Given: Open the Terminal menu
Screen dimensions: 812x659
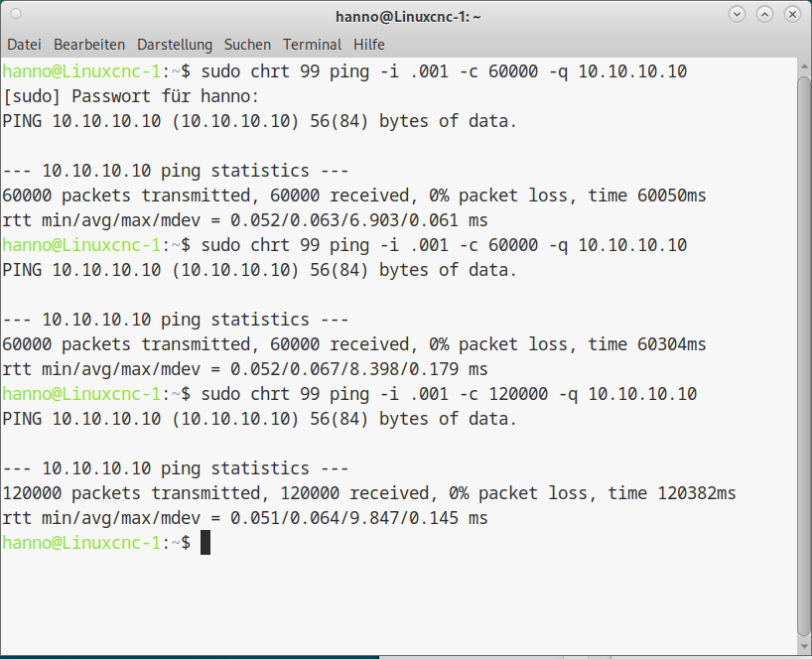Looking at the screenshot, I should pos(312,45).
